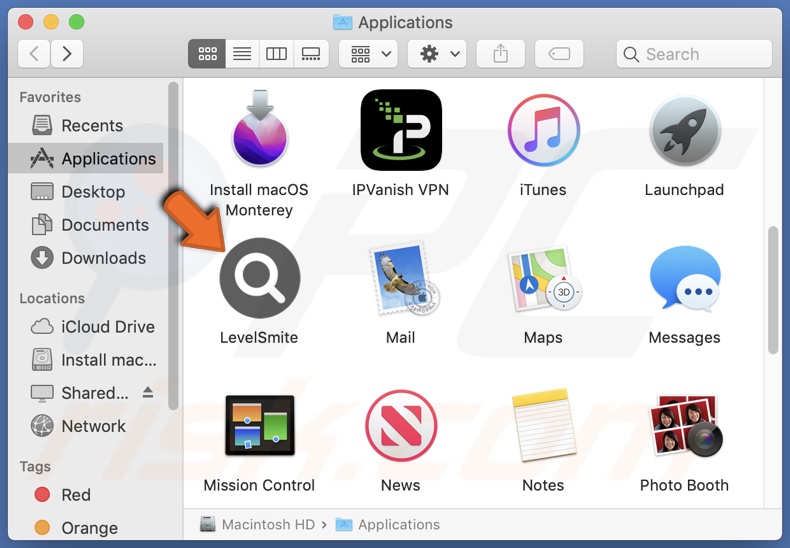Select the Mail app icon
Viewport: 790px width, 548px height.
(404, 278)
